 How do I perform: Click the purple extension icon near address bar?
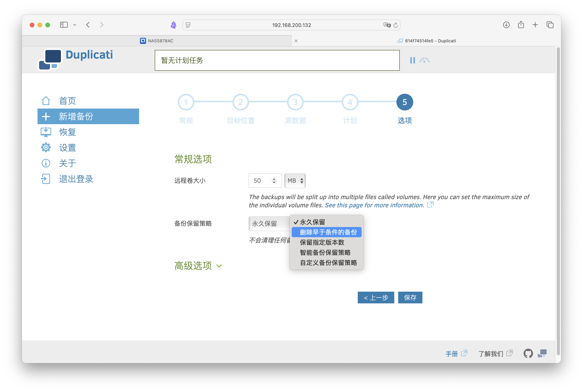point(173,25)
